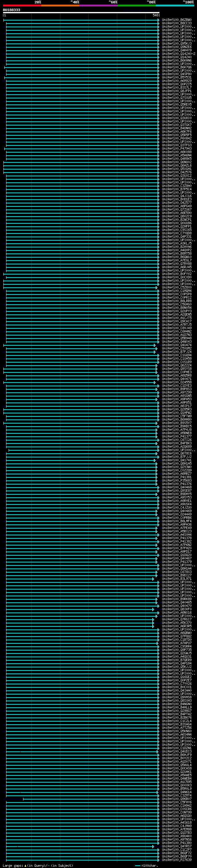The width and height of the screenshot is (197, 868).
Task: Click the cyan ~100% identity legend bar
Action: [175, 6]
